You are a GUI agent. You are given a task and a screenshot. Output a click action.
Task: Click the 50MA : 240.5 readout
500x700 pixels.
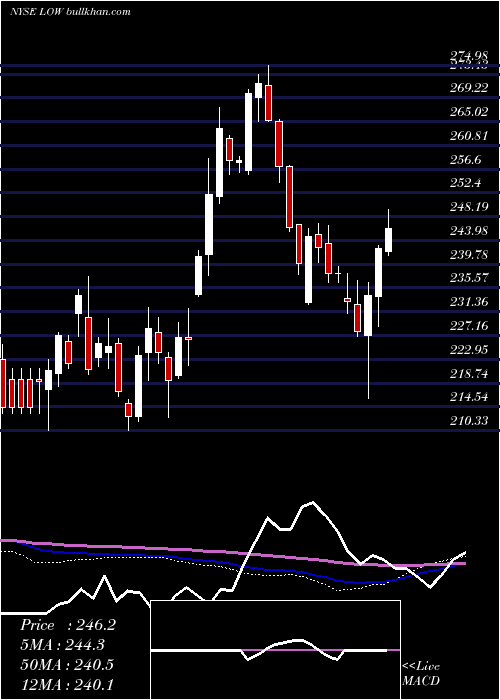pyautogui.click(x=67, y=664)
